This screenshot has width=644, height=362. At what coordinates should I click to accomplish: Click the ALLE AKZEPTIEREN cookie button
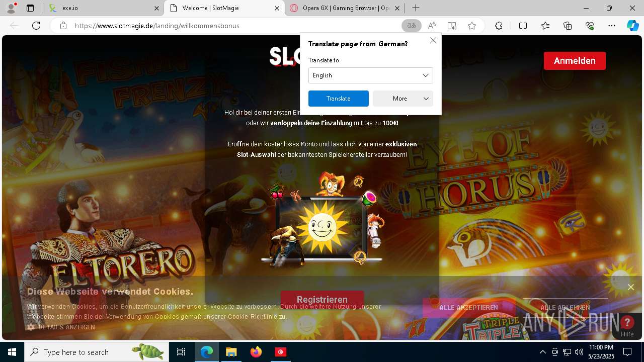(x=469, y=308)
